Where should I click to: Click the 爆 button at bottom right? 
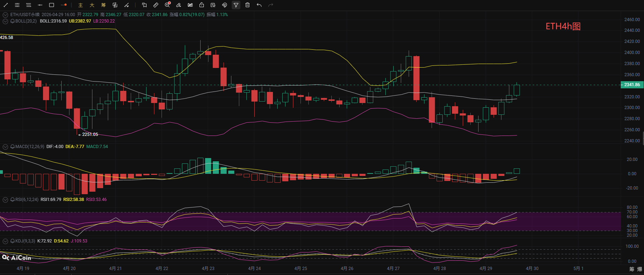point(639,269)
